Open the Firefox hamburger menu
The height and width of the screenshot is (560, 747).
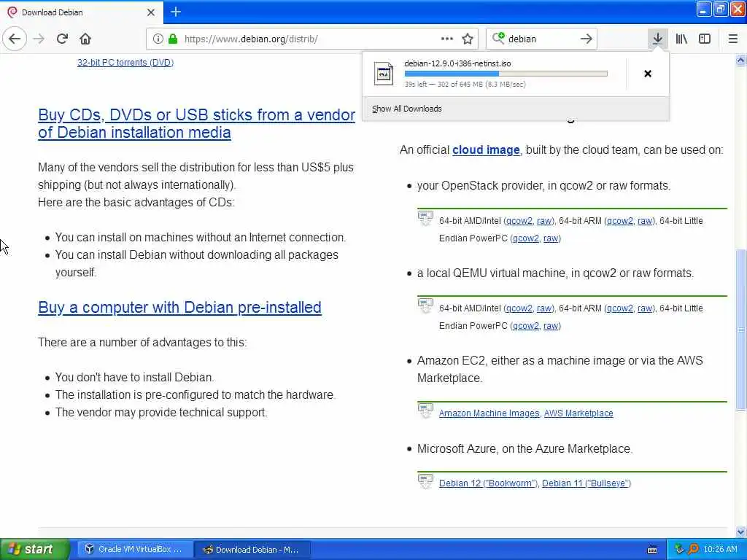[x=732, y=39]
